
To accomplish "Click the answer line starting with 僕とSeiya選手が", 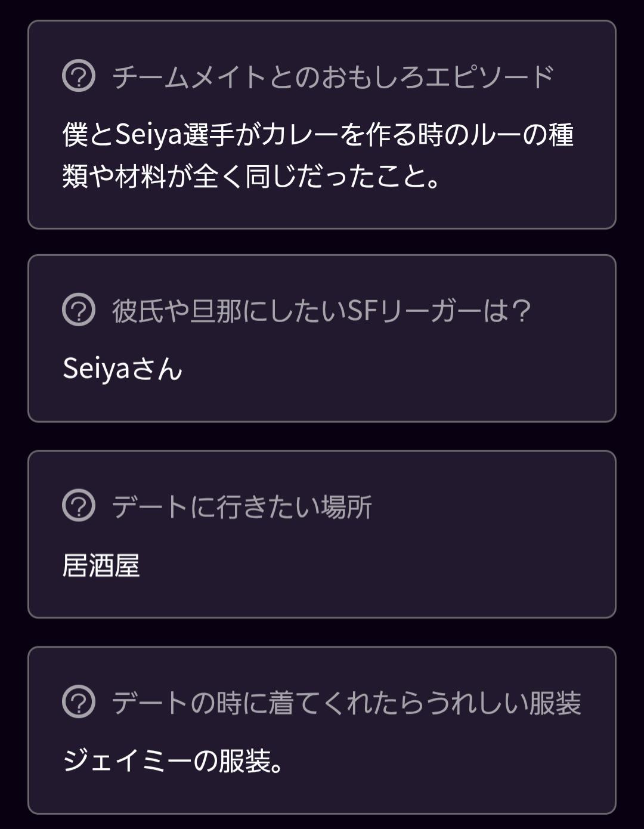I will pos(318,135).
